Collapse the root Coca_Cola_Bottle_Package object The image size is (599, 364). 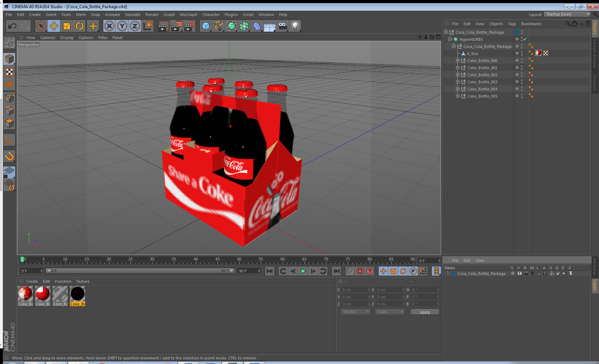click(446, 32)
